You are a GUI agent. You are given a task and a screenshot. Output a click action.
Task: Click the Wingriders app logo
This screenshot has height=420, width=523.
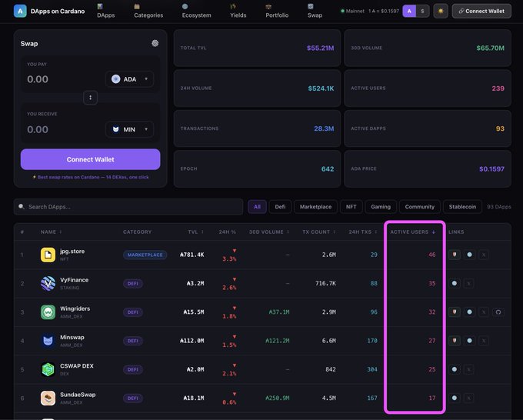(48, 312)
